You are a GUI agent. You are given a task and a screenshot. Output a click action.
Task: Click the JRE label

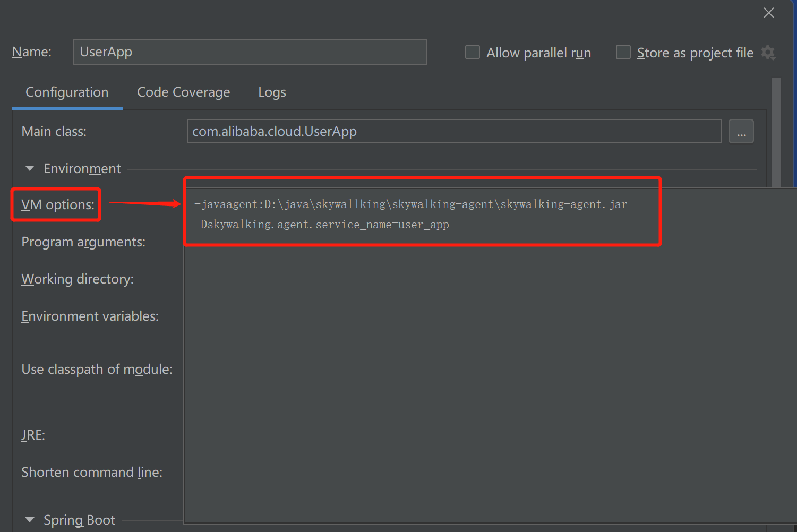click(33, 435)
